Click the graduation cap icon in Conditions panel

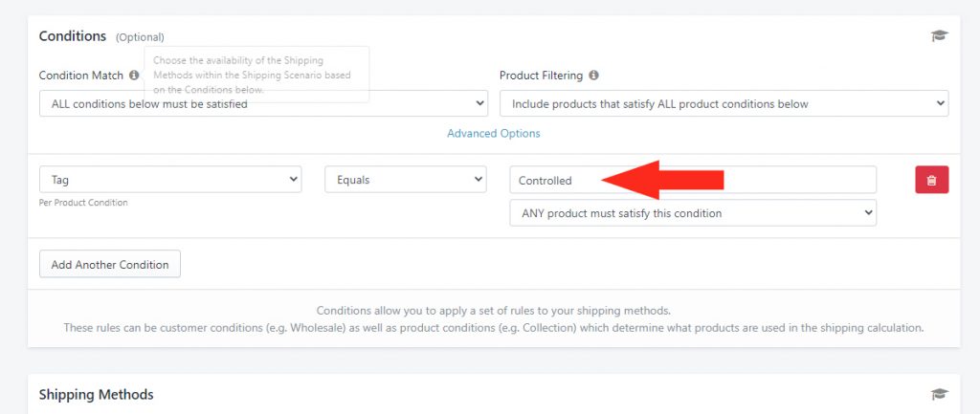[940, 35]
